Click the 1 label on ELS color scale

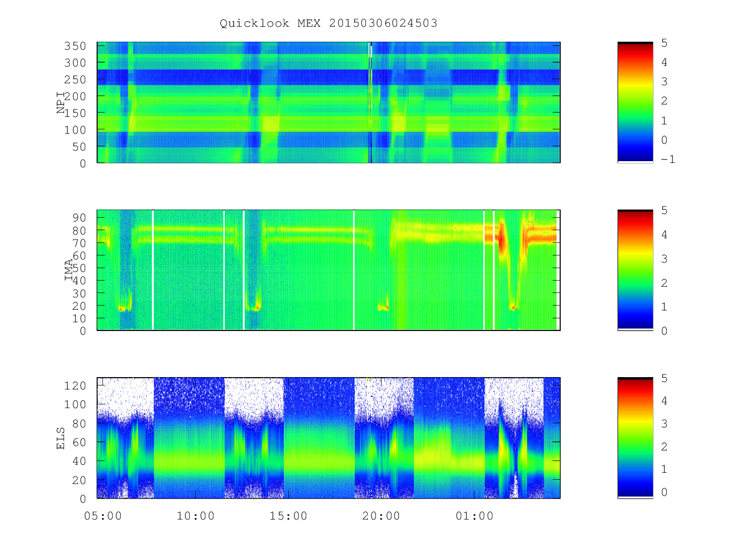point(664,469)
